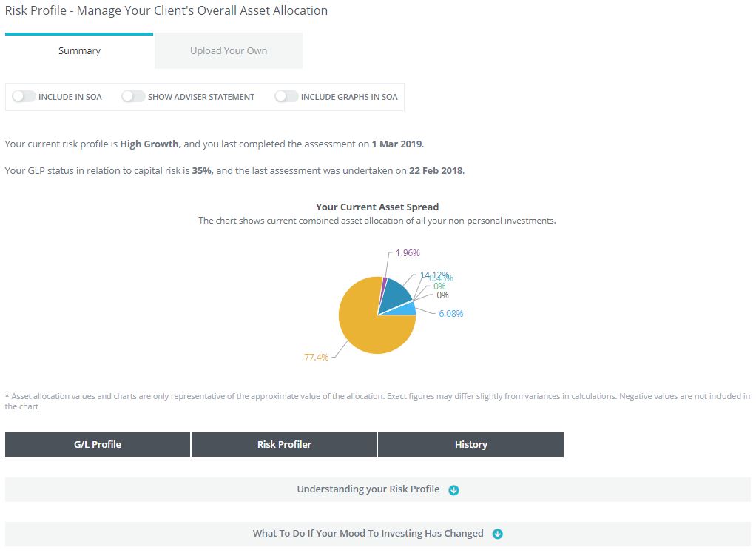The image size is (756, 553).
Task: Select the 1.96% chart label
Action: 408,253
